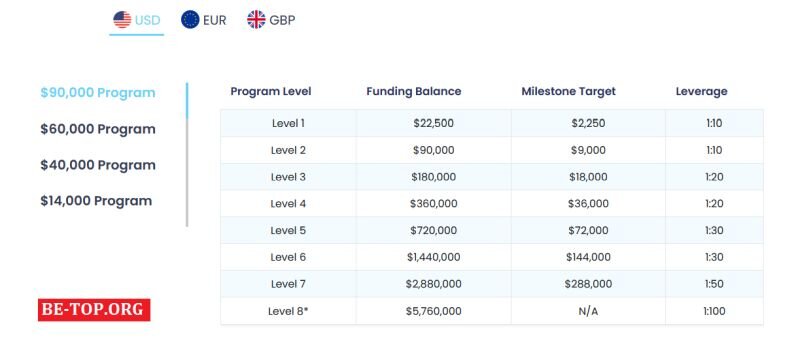Click the EU flag icon
800x360 pixels.
pos(190,20)
